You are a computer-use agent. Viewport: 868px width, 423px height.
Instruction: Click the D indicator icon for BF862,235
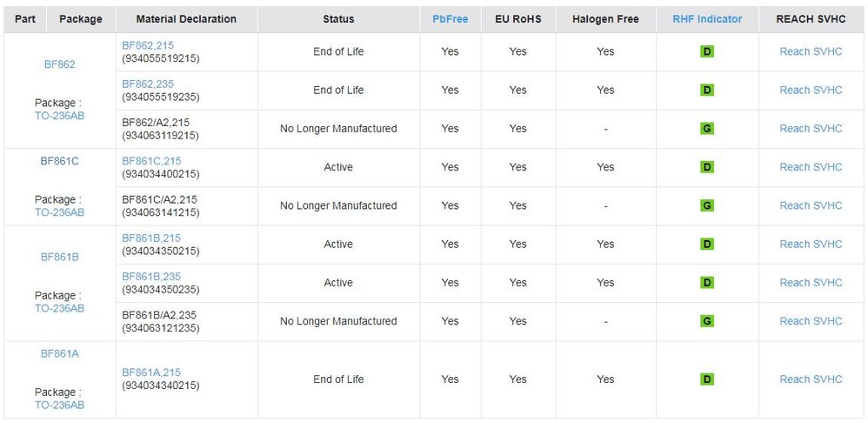[707, 91]
